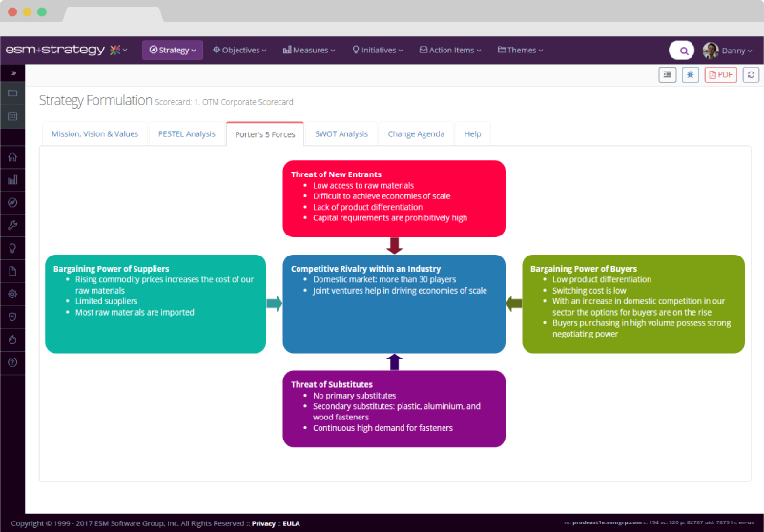Click the yellow macOS minimize window button
Screen dimensions: 764x532
click(28, 12)
